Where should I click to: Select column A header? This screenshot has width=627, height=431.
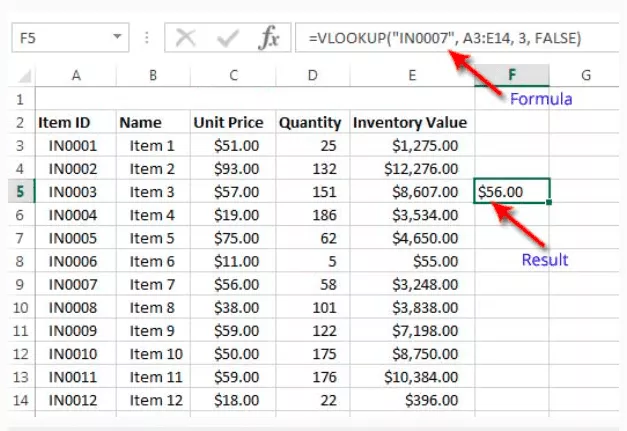pos(75,75)
